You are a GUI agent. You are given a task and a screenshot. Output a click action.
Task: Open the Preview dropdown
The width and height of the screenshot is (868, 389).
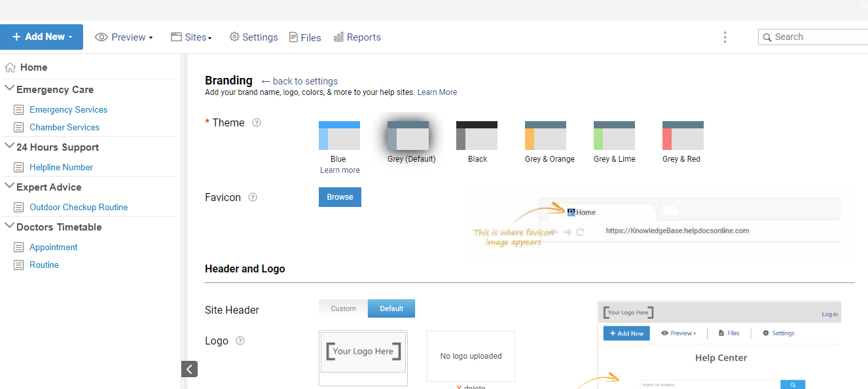(x=124, y=37)
